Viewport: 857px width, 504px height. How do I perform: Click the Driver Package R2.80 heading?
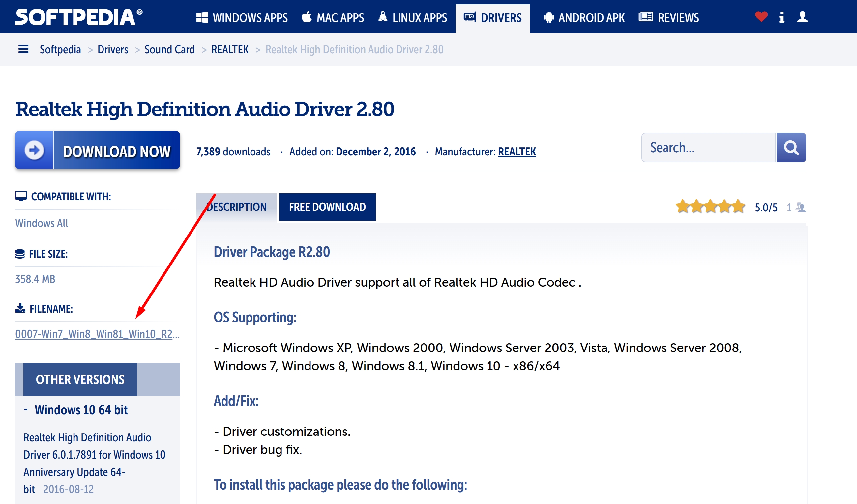coord(272,252)
